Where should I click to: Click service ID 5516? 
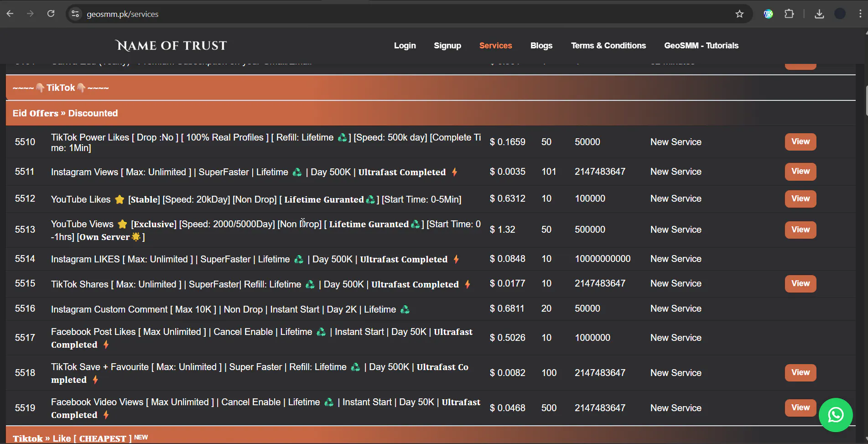(25, 308)
